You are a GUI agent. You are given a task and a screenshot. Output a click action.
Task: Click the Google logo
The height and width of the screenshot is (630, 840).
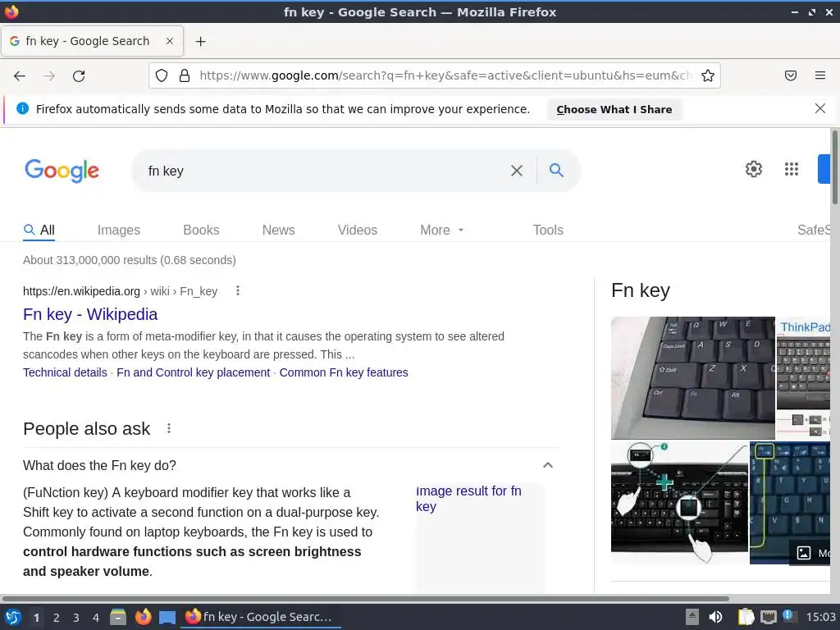(62, 171)
